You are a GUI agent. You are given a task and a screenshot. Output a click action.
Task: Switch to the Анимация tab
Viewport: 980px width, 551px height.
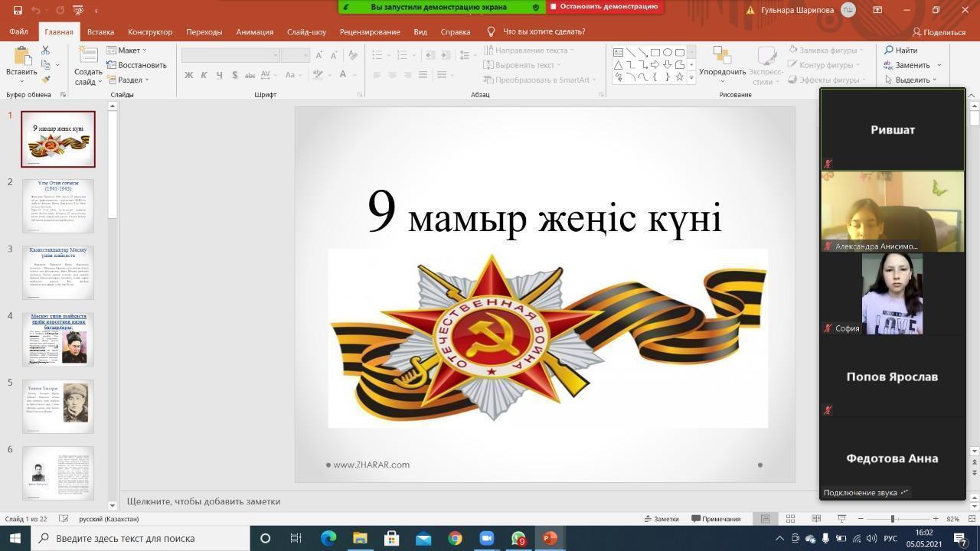[254, 32]
